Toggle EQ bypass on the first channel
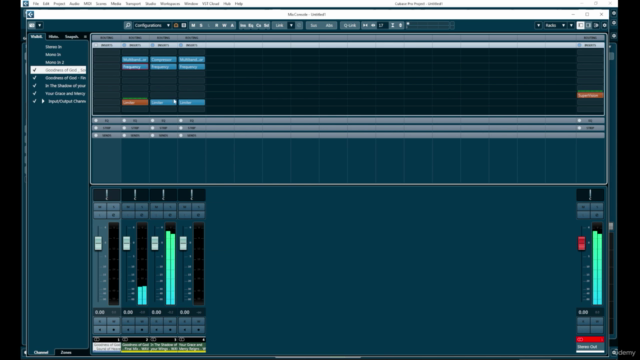 pos(96,121)
